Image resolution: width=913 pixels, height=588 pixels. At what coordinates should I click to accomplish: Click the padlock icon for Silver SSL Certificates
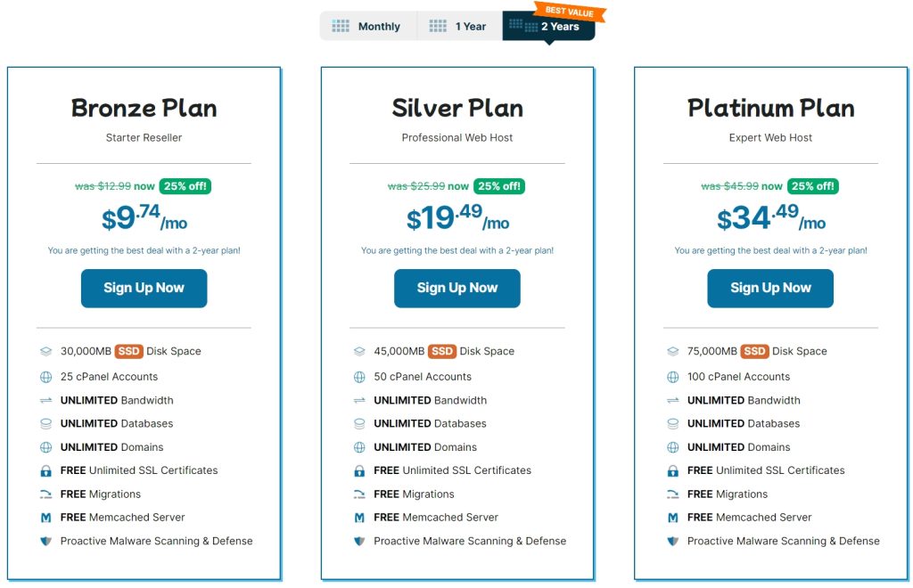359,470
